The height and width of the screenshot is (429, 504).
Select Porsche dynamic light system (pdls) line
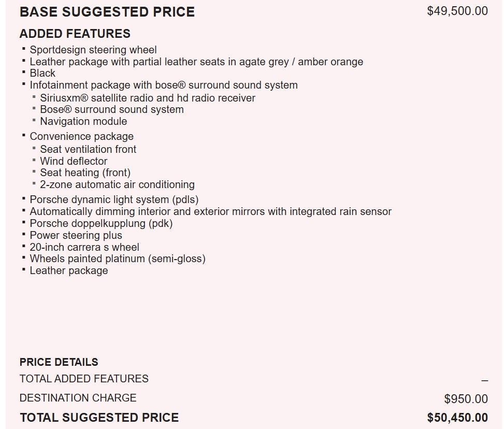(x=114, y=199)
